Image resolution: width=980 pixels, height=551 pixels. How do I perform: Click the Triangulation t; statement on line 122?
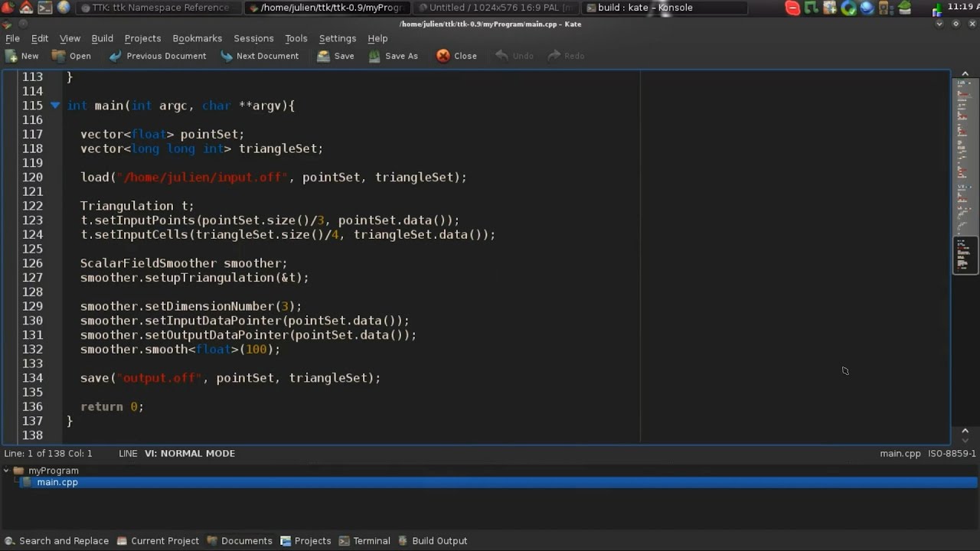137,206
